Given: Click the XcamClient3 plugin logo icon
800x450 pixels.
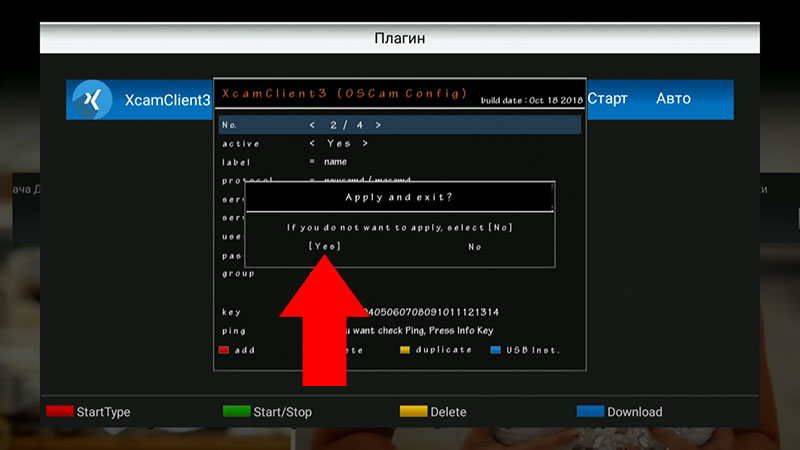Looking at the screenshot, I should click(91, 100).
